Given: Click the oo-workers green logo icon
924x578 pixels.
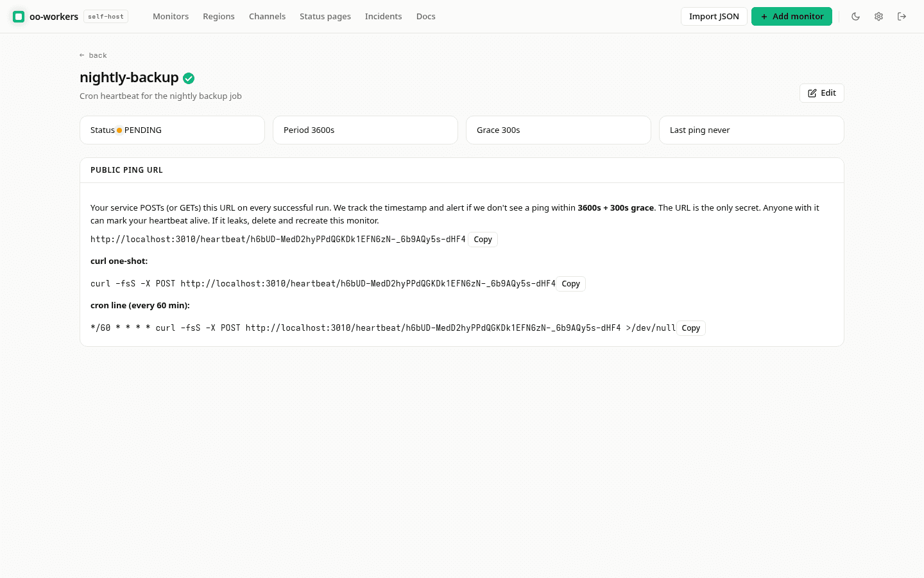Looking at the screenshot, I should [x=19, y=17].
